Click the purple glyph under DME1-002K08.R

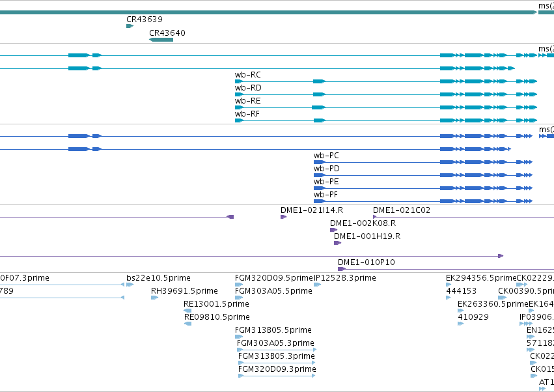pyautogui.click(x=333, y=230)
